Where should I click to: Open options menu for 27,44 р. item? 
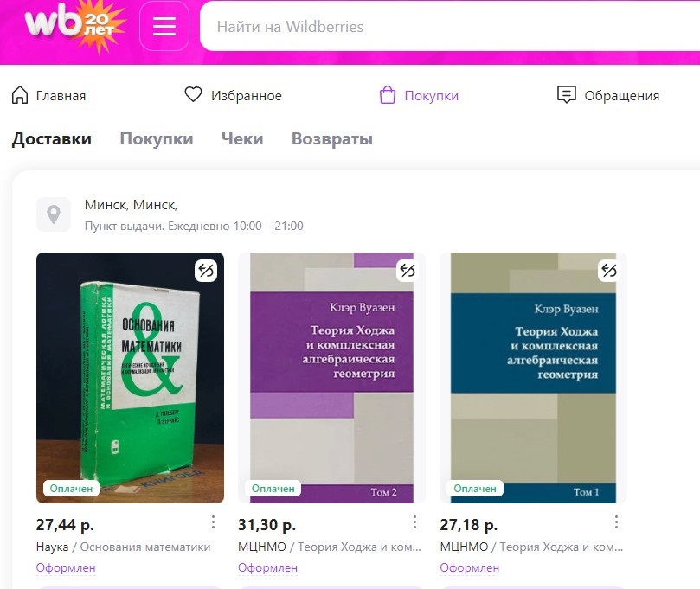(214, 522)
